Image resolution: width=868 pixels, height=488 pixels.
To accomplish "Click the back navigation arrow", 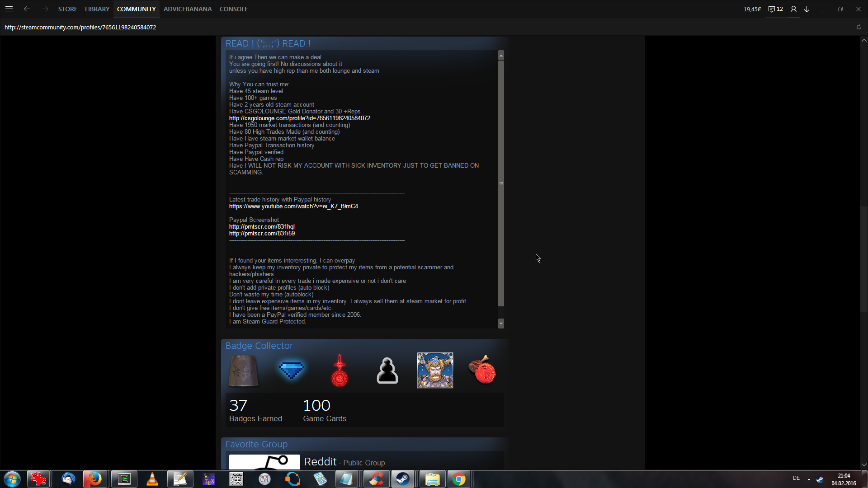I will 27,9.
